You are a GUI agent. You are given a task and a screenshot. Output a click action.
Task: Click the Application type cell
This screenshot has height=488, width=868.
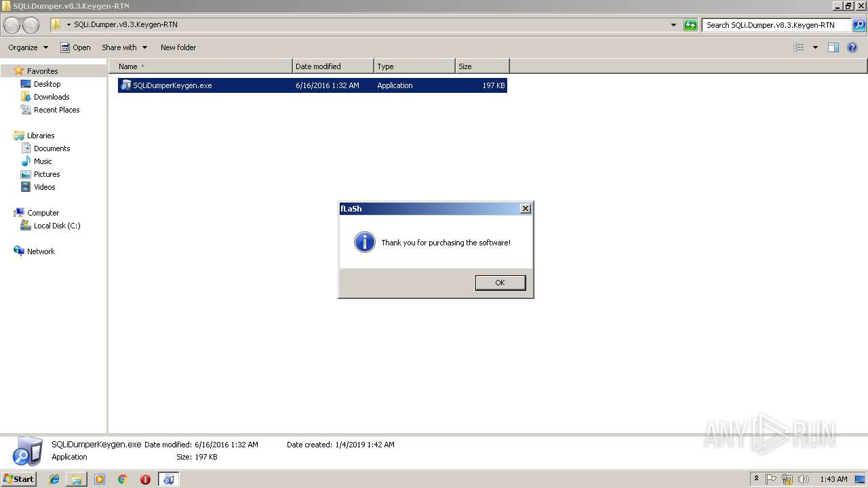pos(395,85)
